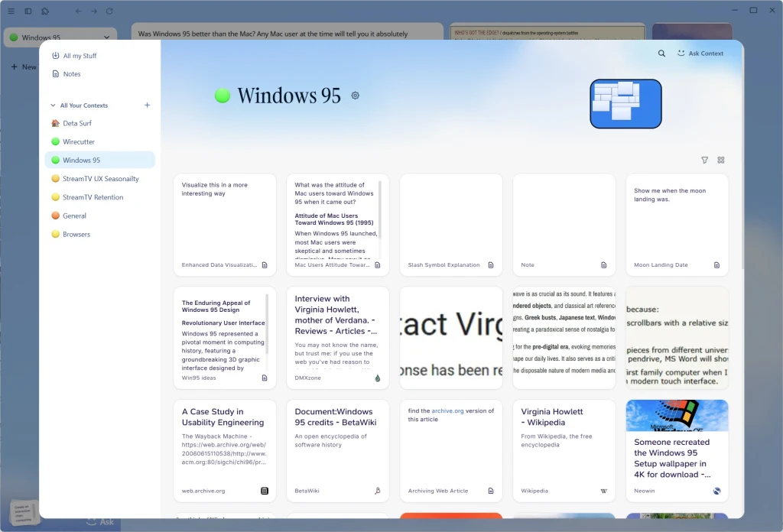Open the Windows 95 desktop thumbnail image

click(625, 104)
